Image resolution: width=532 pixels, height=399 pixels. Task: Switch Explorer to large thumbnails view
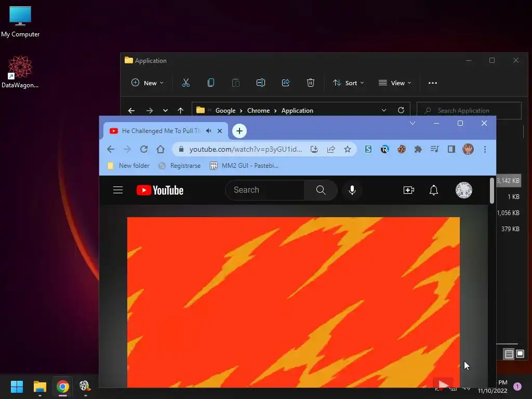click(x=520, y=354)
